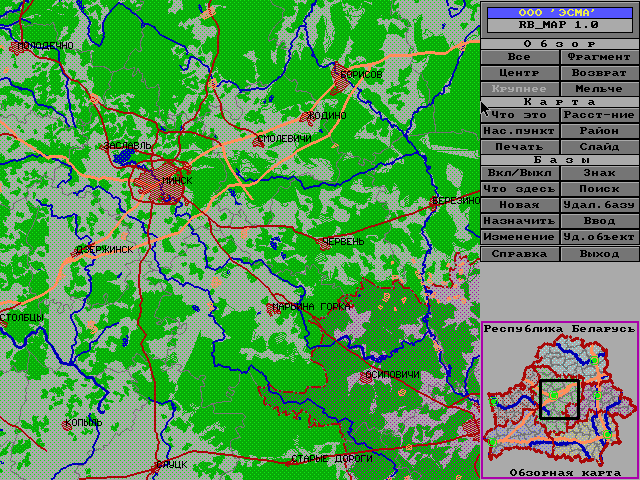Click the Осиповичи town marker
Image resolution: width=640 pixels, height=480 pixels.
click(365, 378)
